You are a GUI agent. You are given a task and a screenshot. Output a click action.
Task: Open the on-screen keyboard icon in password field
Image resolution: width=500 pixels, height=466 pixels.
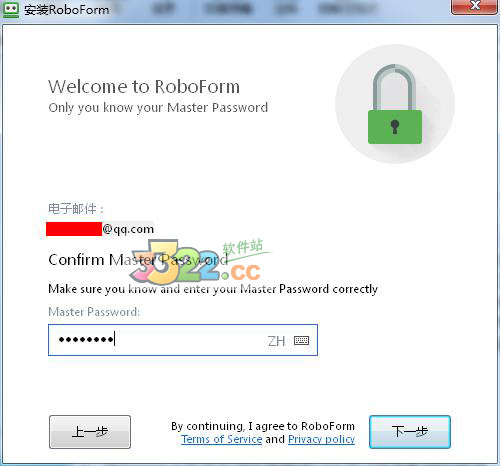click(x=301, y=340)
